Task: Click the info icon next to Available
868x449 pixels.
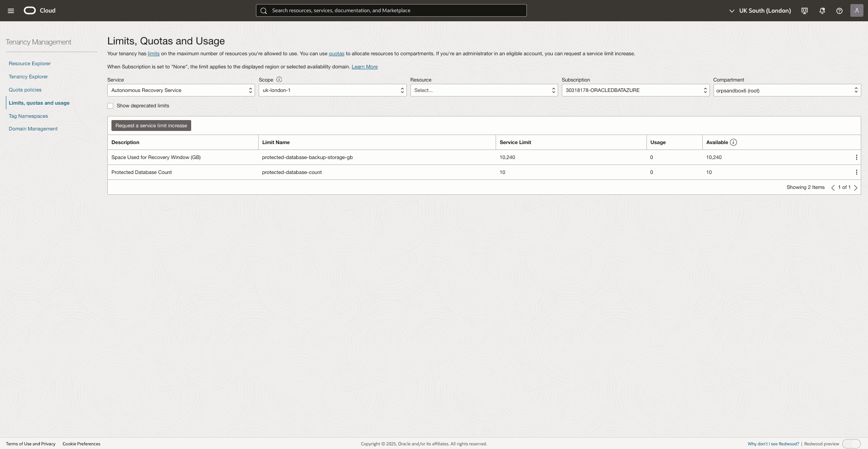Action: click(x=733, y=142)
